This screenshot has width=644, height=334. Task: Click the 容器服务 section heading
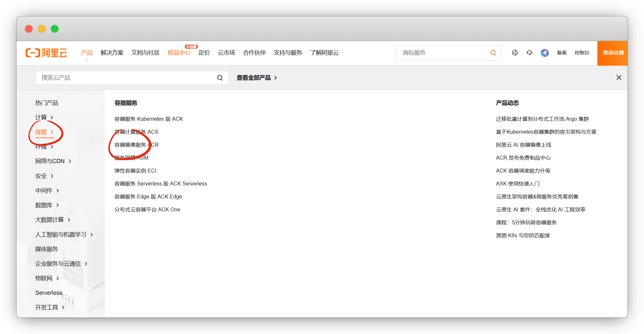coord(126,103)
